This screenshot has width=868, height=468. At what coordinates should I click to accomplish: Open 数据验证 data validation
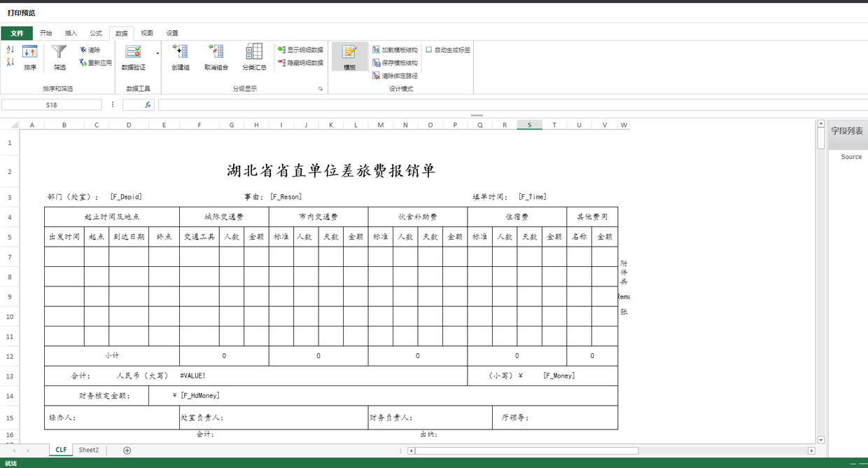point(134,58)
